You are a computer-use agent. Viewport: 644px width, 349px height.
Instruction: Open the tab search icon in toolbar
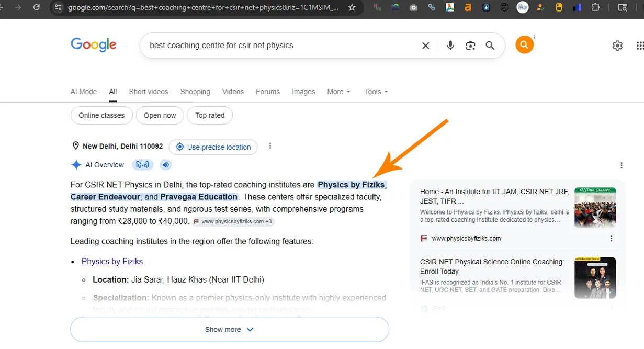point(622,7)
